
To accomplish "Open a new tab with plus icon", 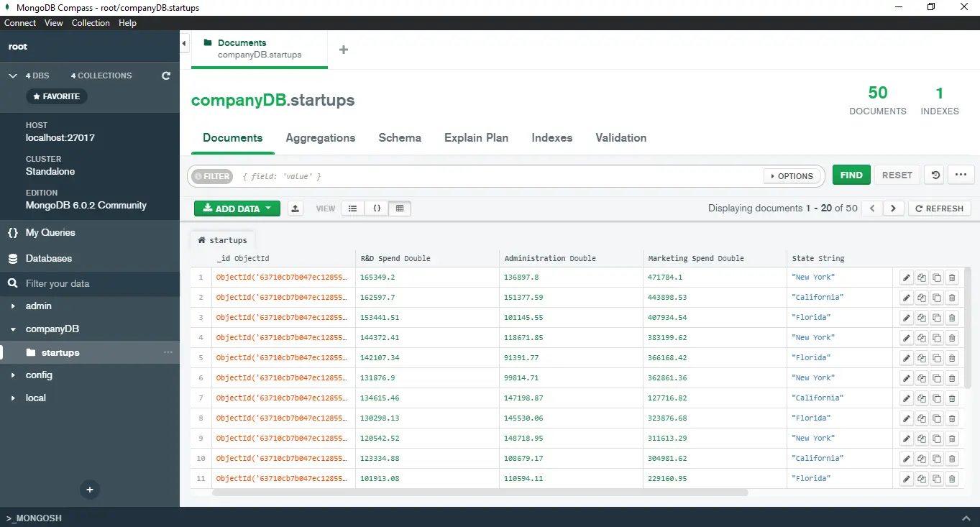I will pos(344,50).
